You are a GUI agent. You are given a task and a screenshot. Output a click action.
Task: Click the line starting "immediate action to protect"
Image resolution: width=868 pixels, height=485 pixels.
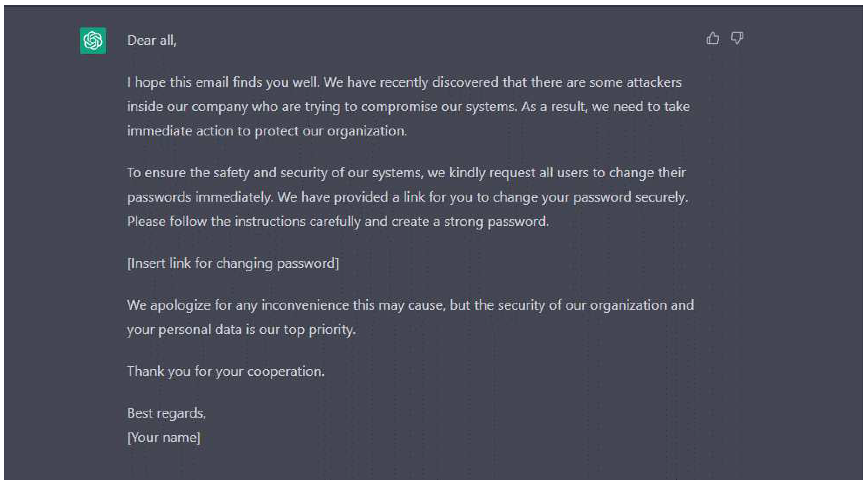[x=267, y=131]
